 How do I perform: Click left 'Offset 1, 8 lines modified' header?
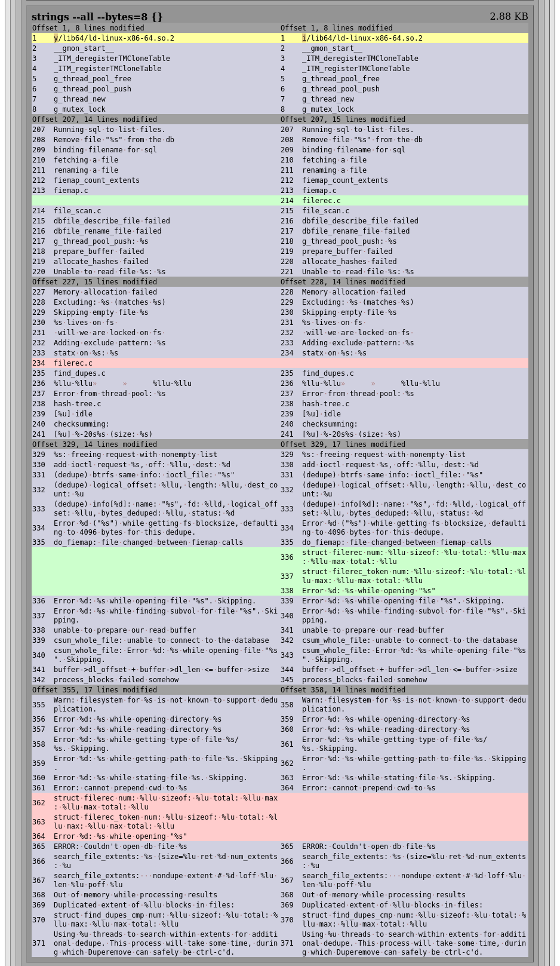(88, 28)
